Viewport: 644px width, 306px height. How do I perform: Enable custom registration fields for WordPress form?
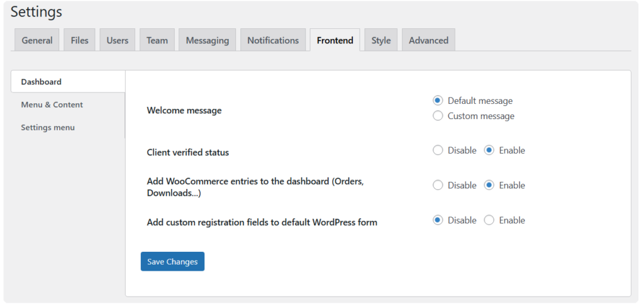pos(489,220)
